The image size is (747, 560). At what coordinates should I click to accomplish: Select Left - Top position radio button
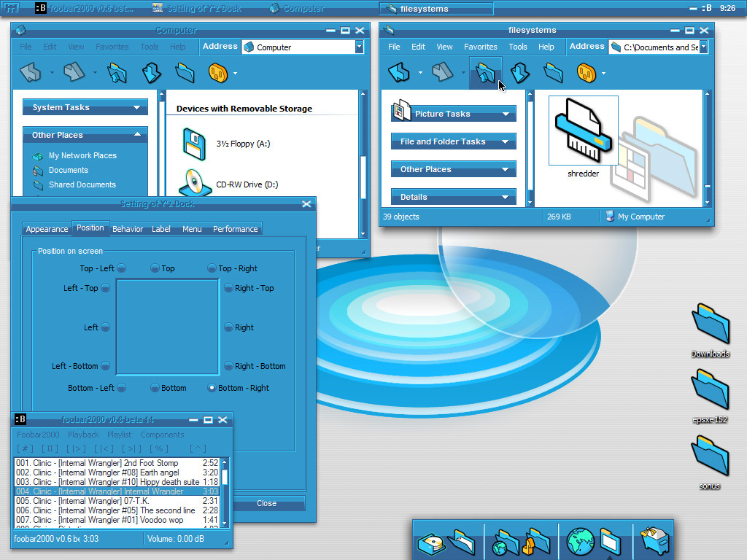(x=105, y=287)
